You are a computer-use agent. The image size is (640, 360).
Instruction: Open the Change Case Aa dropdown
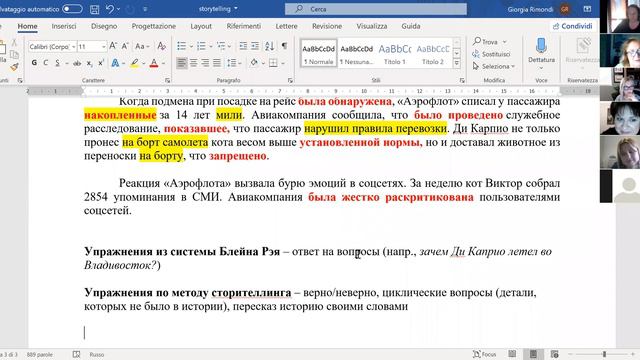142,47
